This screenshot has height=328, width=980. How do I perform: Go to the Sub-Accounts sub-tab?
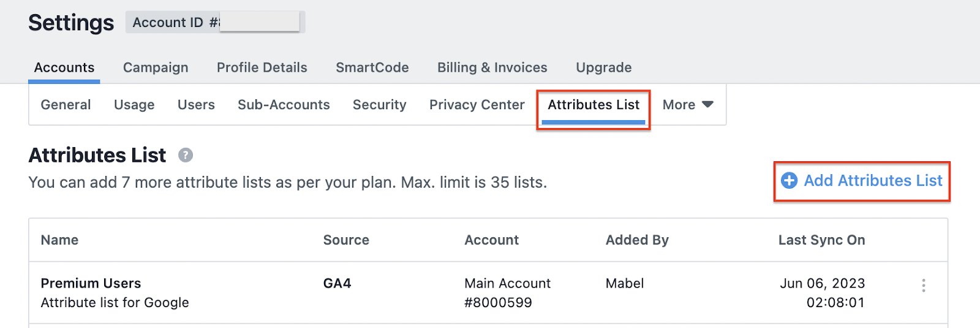[284, 105]
